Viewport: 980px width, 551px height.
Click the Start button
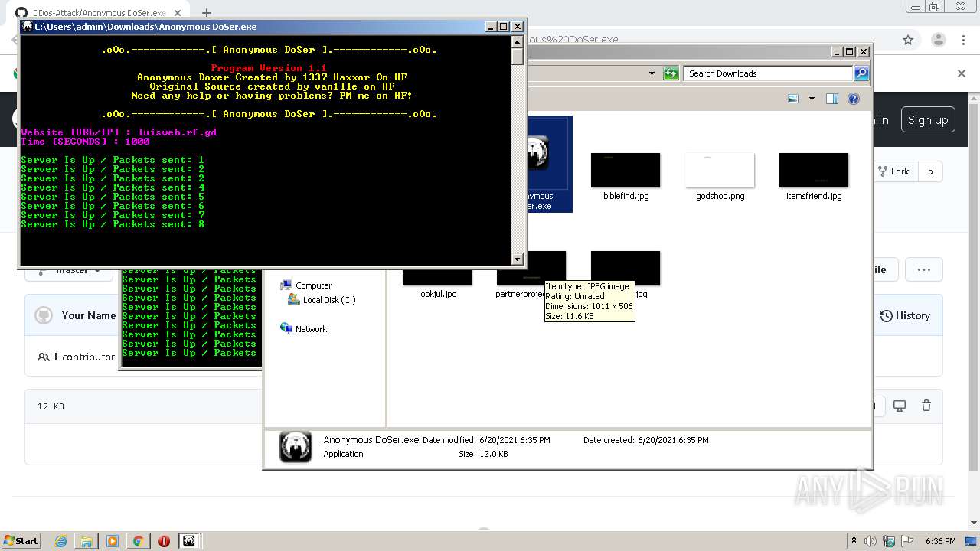(x=21, y=541)
